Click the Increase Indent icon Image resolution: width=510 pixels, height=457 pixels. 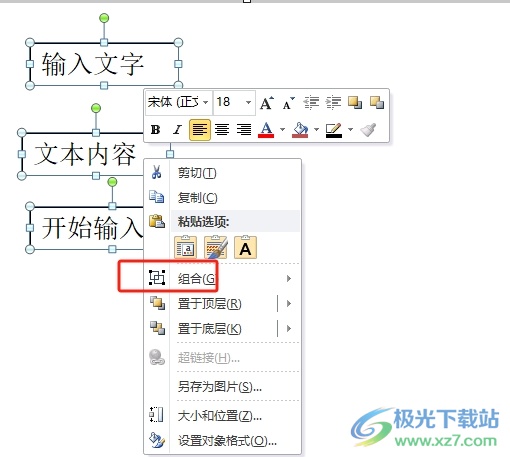(x=333, y=103)
